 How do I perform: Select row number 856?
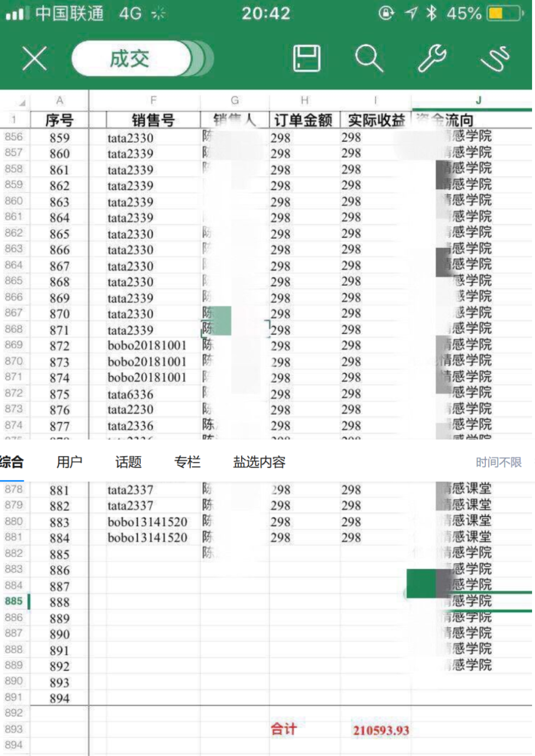[14, 137]
